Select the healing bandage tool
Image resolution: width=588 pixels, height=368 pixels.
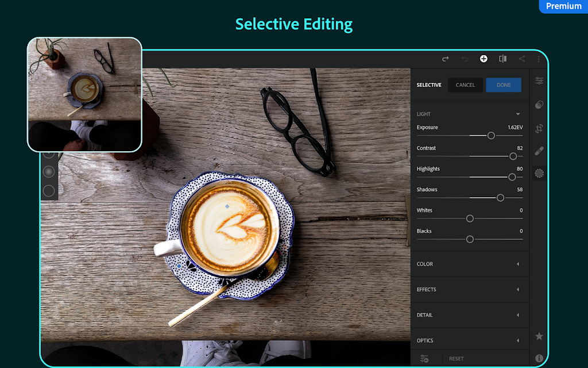click(x=539, y=151)
